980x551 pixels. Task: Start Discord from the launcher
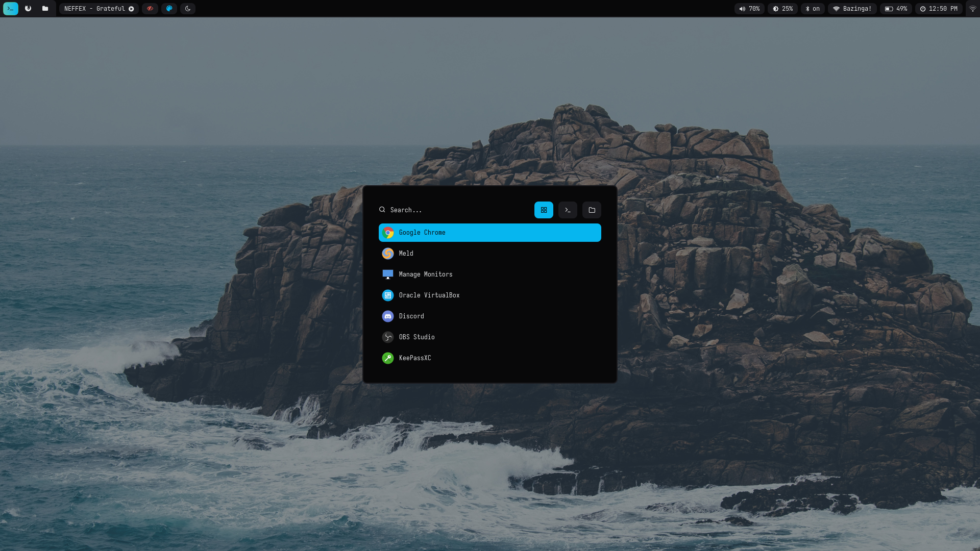pos(490,316)
